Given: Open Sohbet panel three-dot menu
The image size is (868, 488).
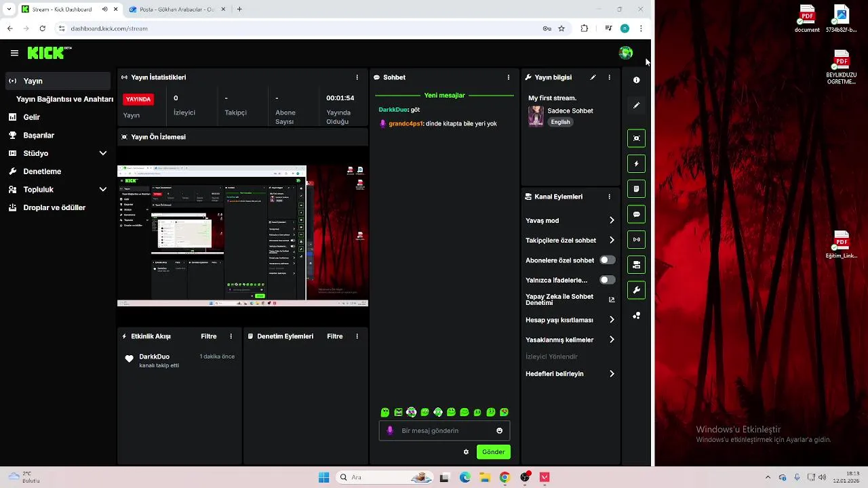Looking at the screenshot, I should point(509,77).
